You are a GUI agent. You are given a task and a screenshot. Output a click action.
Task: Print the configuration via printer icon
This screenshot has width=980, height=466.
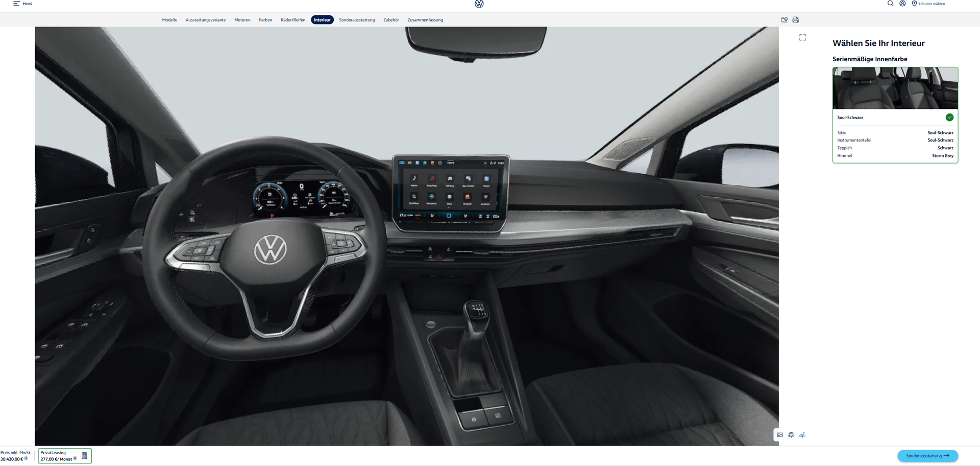[x=795, y=20]
